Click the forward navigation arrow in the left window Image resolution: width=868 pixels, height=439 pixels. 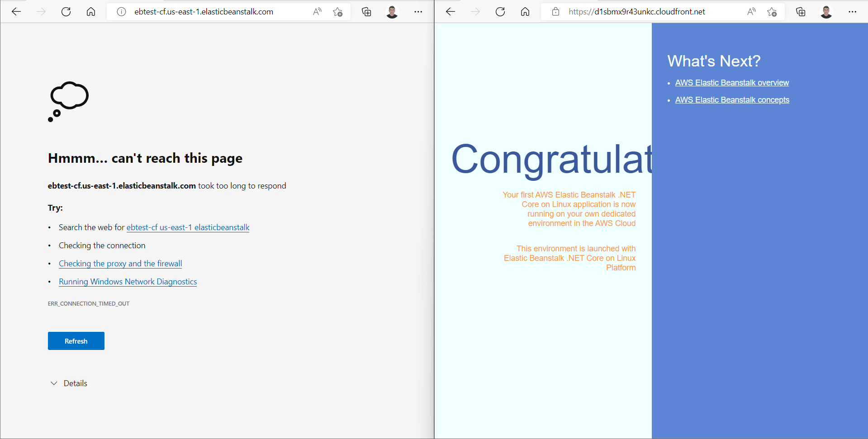[x=41, y=12]
